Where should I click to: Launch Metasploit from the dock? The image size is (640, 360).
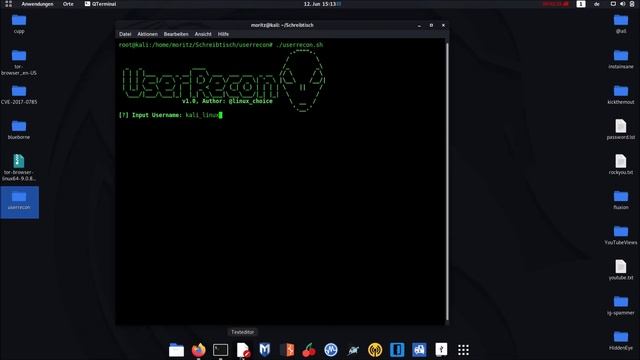tap(264, 350)
